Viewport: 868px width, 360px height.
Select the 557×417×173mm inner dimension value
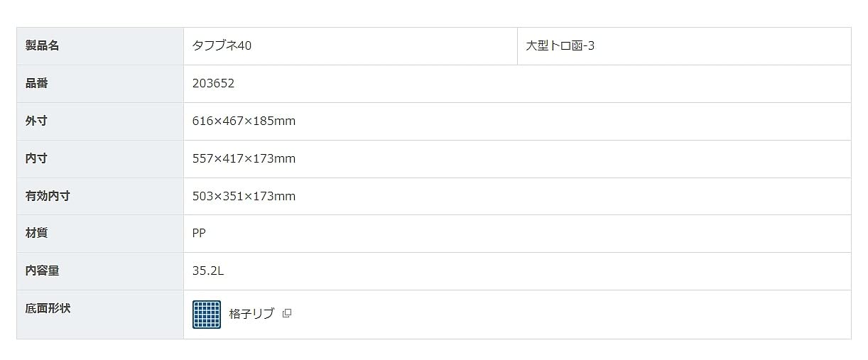tap(244, 159)
